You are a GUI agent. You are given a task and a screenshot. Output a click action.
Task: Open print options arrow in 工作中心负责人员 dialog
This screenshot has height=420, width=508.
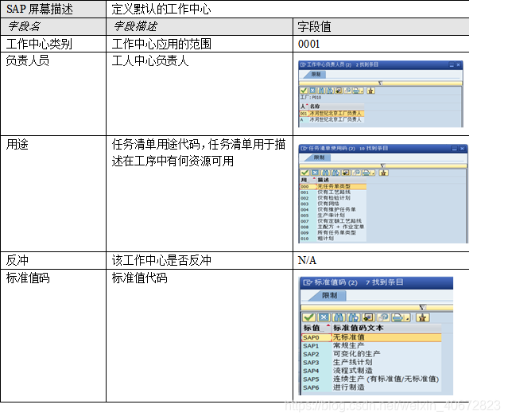coord(362,91)
